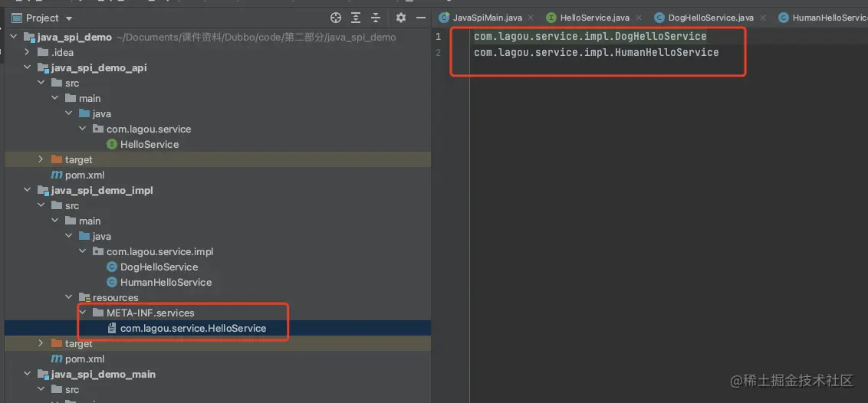Select src folder under java_spi_demo_main
Viewport: 868px width, 403px height.
(72, 390)
